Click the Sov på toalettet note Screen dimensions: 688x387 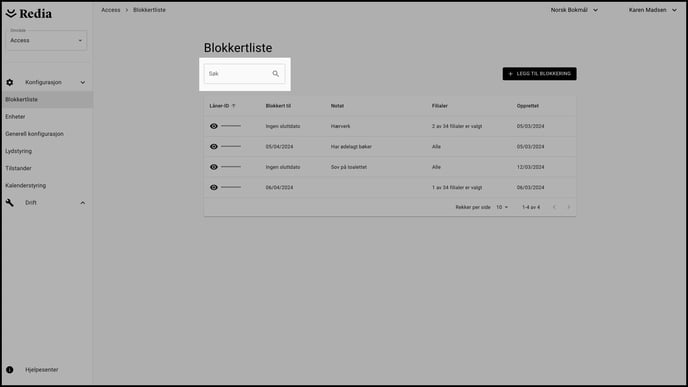[x=349, y=167]
